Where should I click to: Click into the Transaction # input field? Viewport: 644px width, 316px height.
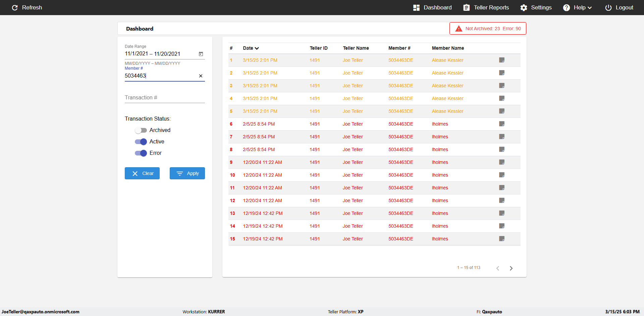(164, 98)
